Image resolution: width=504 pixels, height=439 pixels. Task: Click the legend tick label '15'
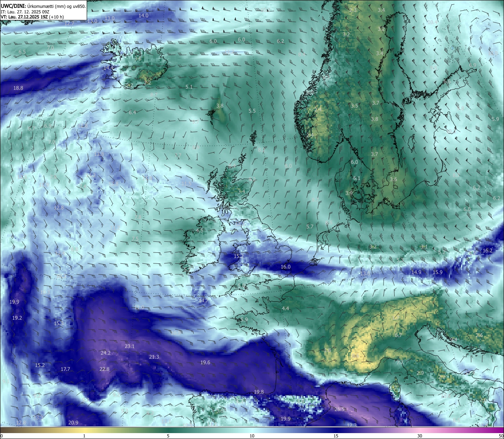coord(336,436)
